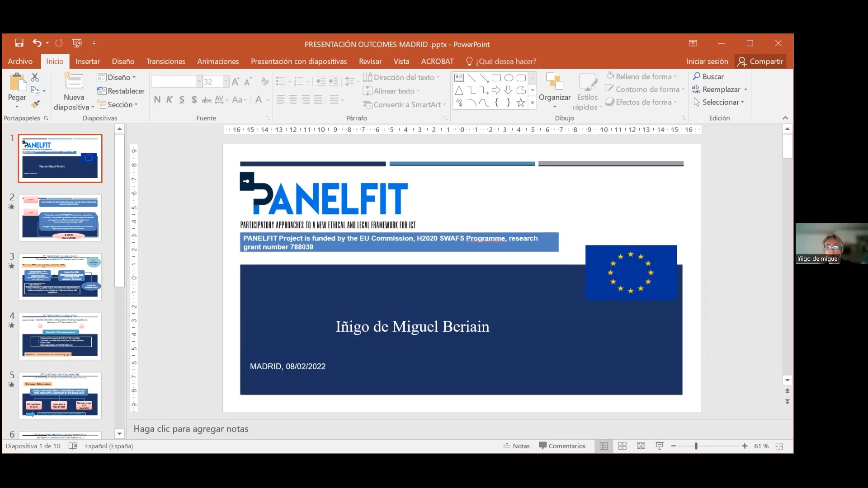Switch to reading view

click(x=641, y=446)
